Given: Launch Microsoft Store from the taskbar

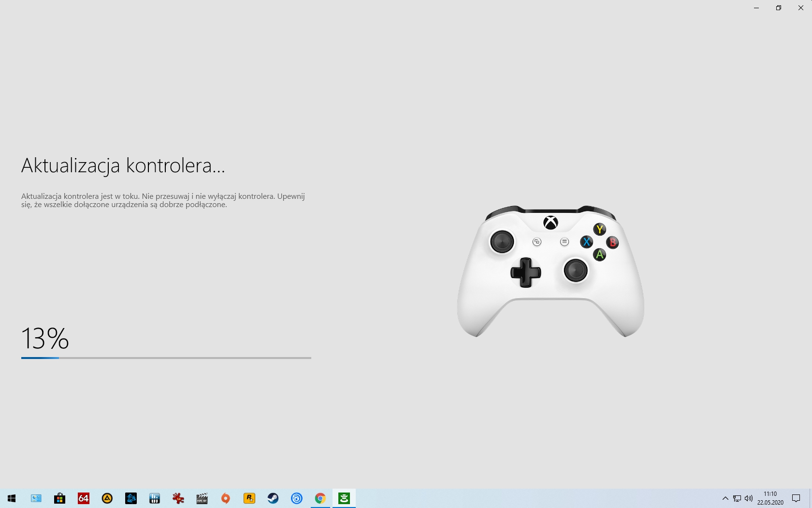Looking at the screenshot, I should [59, 498].
